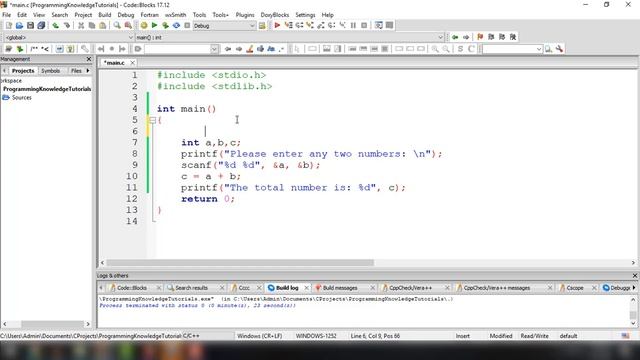Click the Management panel horizontal scrollbar
This screenshot has width=640, height=360.
click(52, 324)
